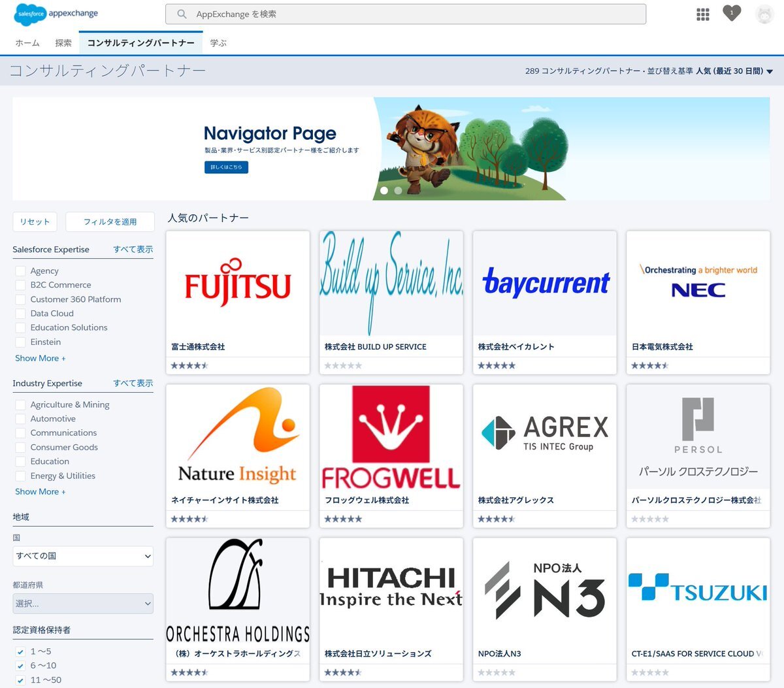Check the Energy & Utilities filter
This screenshot has width=784, height=688.
20,476
